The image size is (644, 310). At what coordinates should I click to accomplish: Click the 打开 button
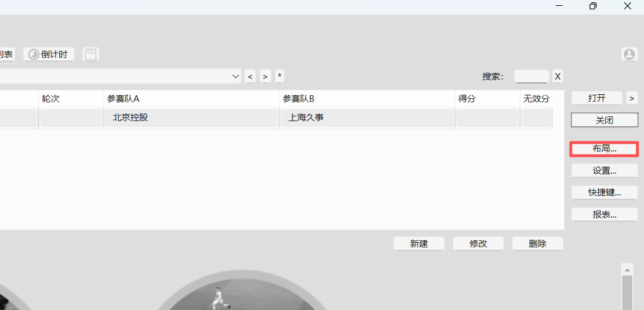tap(597, 98)
